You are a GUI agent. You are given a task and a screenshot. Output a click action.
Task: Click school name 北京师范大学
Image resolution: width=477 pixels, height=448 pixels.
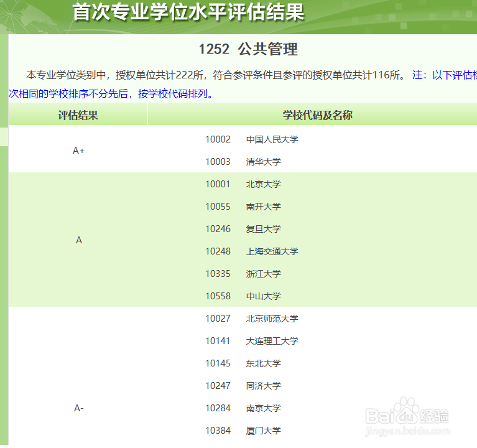click(272, 319)
